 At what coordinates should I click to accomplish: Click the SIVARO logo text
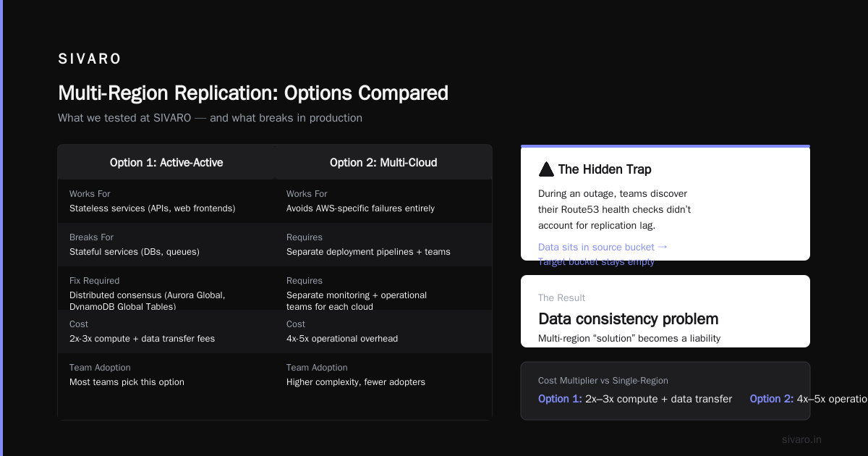[x=90, y=59]
